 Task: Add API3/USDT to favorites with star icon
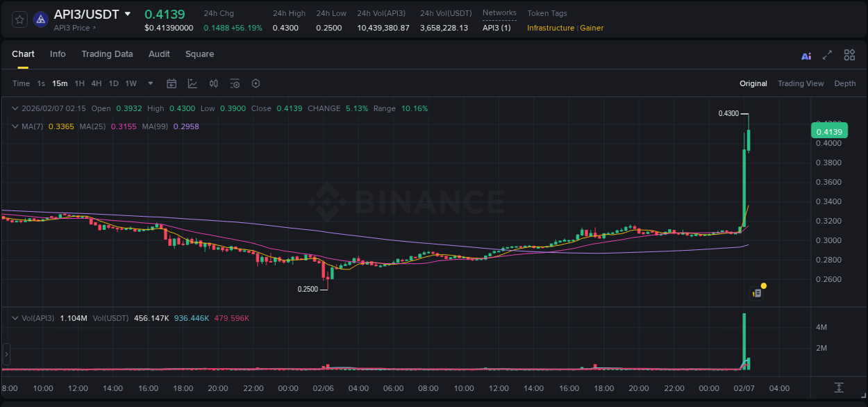[19, 19]
